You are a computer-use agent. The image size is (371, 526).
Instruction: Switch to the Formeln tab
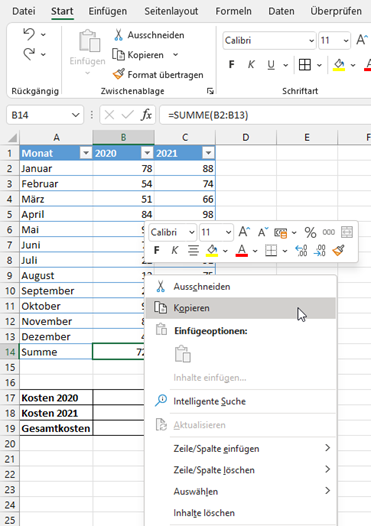coord(233,11)
